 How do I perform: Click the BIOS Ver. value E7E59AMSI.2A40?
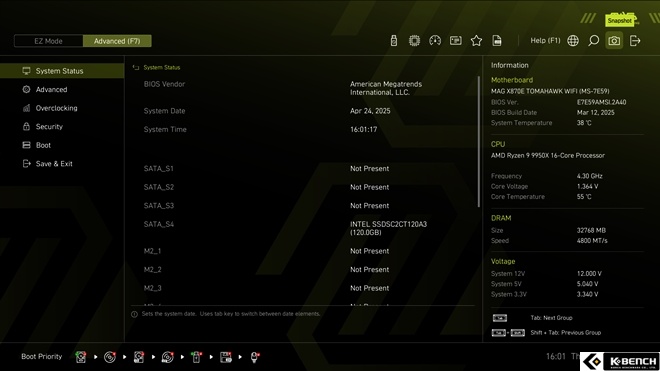coord(601,102)
